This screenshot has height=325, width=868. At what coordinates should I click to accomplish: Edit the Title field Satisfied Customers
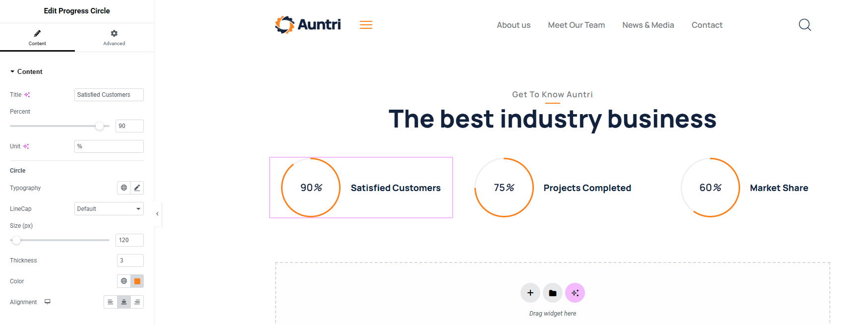click(x=109, y=95)
